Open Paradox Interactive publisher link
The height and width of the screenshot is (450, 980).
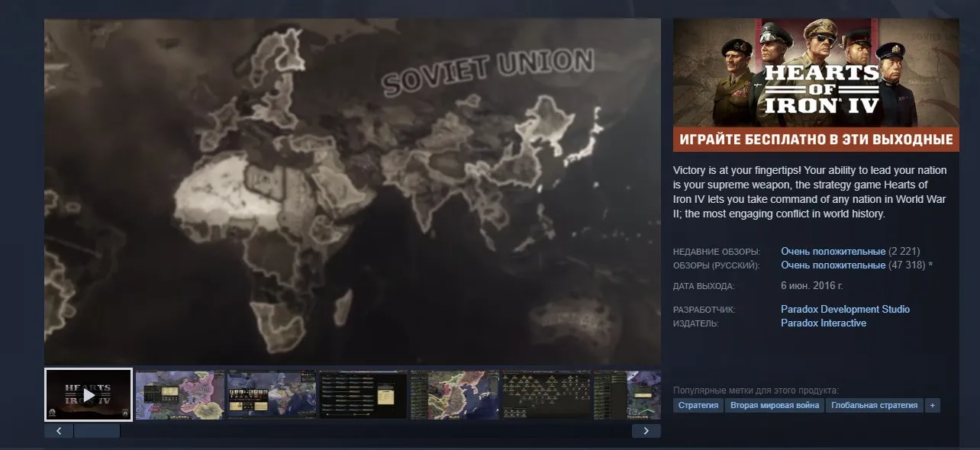(x=824, y=323)
